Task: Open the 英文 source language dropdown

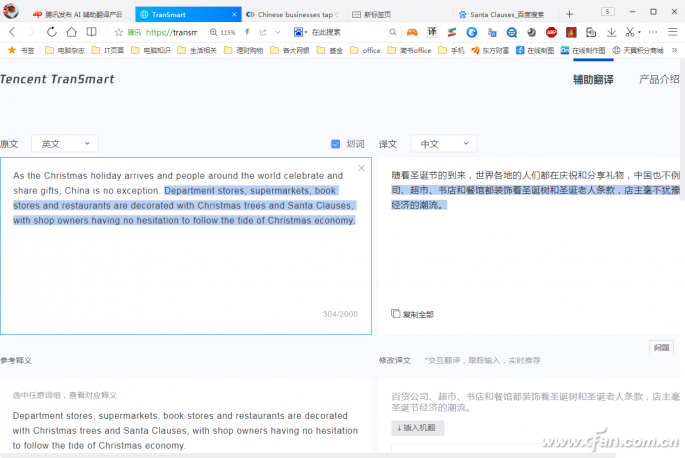Action: (65, 144)
